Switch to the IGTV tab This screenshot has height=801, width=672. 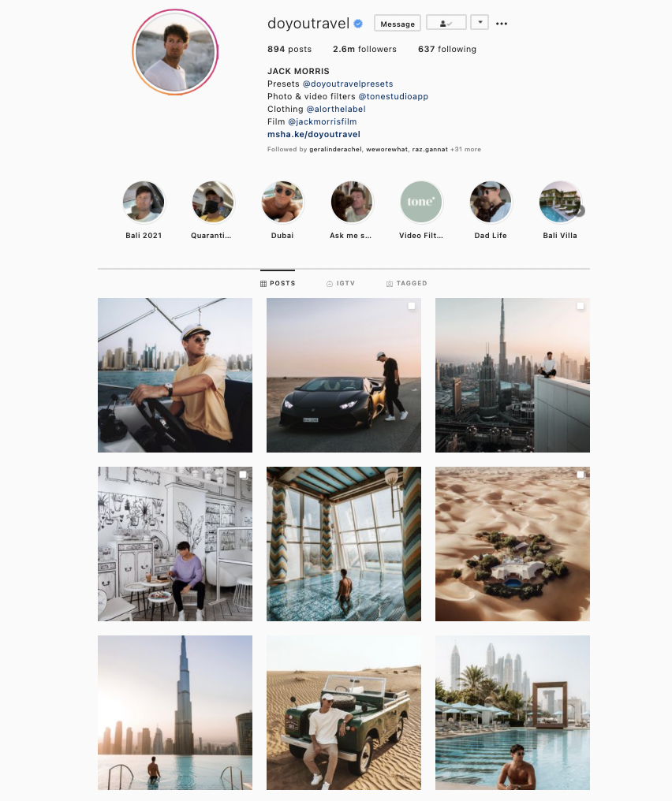tap(341, 283)
